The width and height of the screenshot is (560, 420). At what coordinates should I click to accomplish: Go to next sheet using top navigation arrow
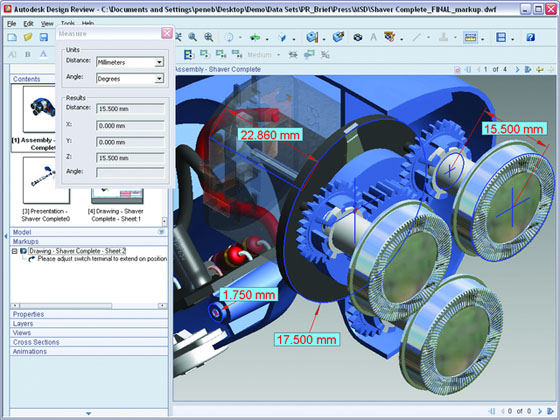pos(517,70)
